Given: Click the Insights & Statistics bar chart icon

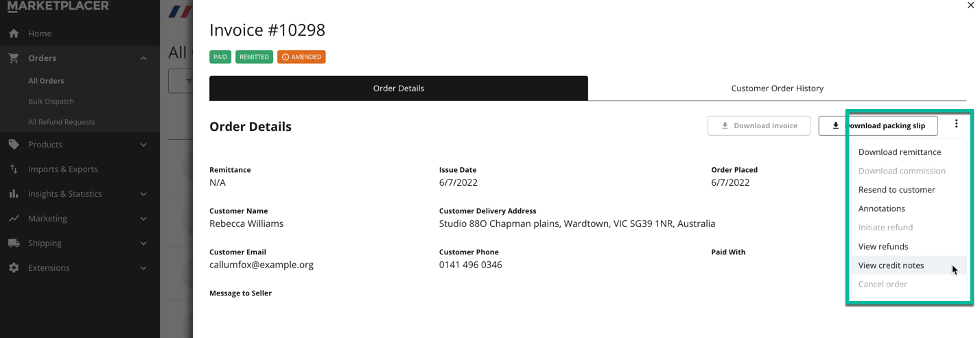Looking at the screenshot, I should pos(14,194).
